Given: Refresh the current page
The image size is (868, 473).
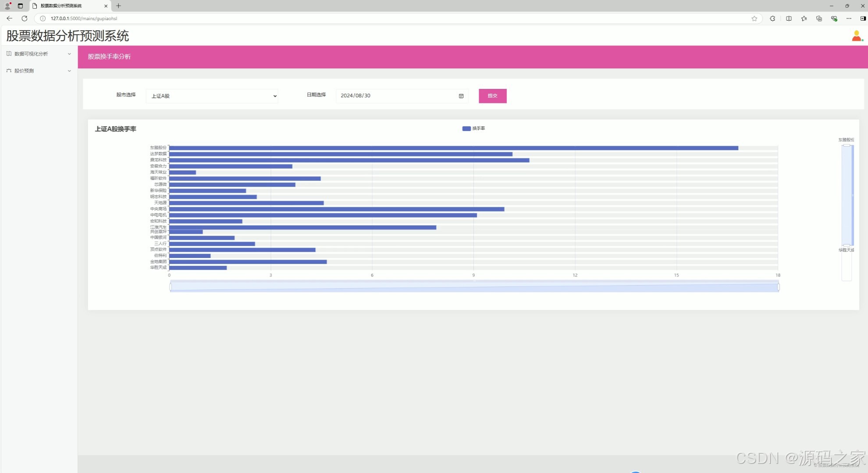Looking at the screenshot, I should click(x=25, y=18).
